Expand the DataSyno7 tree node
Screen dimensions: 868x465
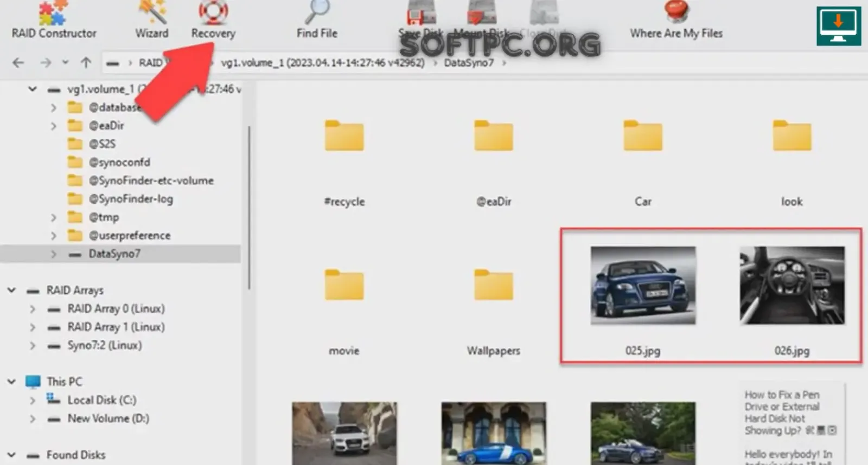[53, 254]
